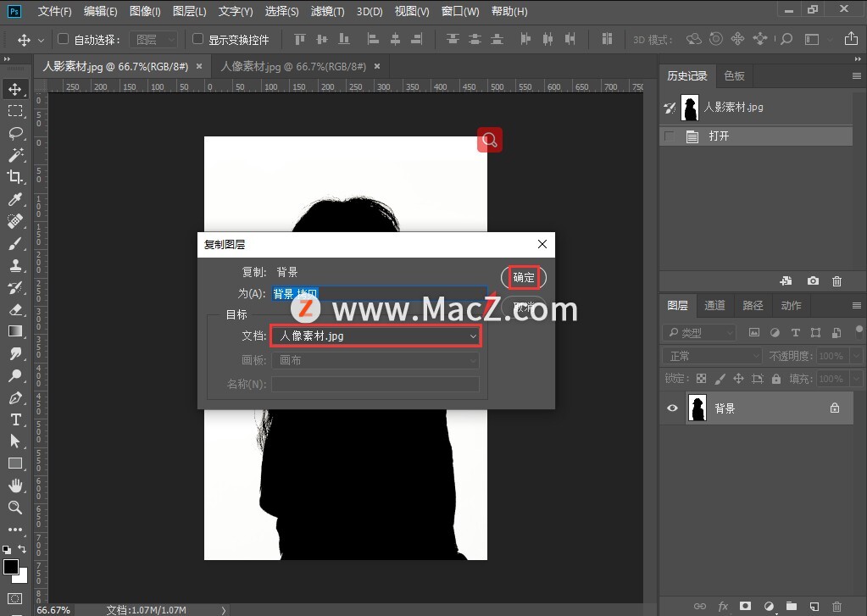867x616 pixels.
Task: Switch to the 色板 tab
Action: point(734,75)
